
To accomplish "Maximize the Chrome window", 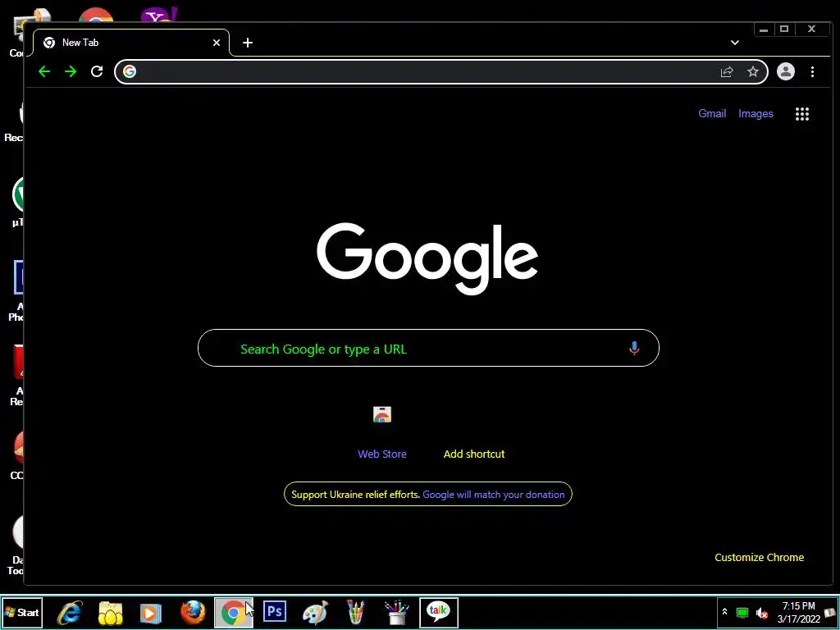I will [x=784, y=30].
